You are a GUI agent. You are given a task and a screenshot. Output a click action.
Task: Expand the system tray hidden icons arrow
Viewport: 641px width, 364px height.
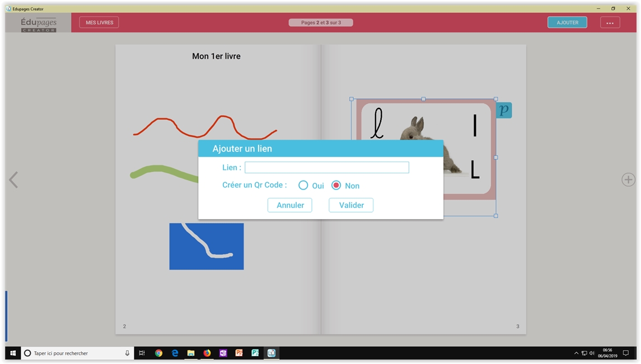pyautogui.click(x=576, y=353)
